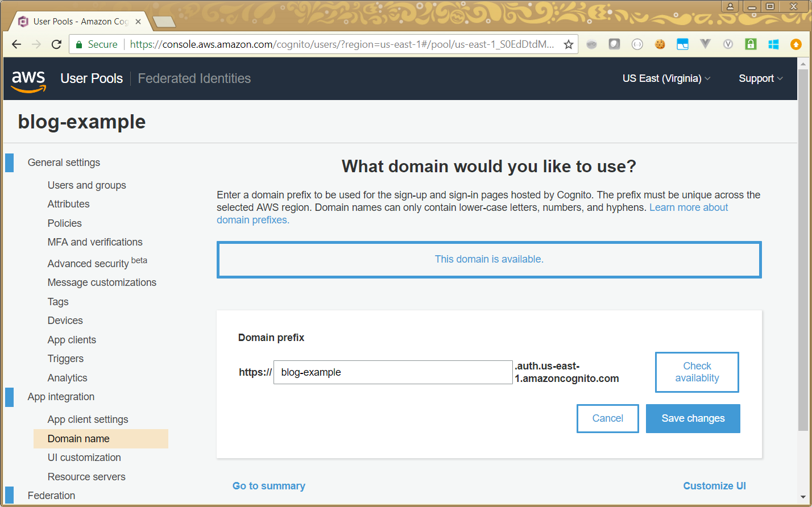Image resolution: width=812 pixels, height=507 pixels.
Task: Click the AWS logo
Action: coord(28,80)
